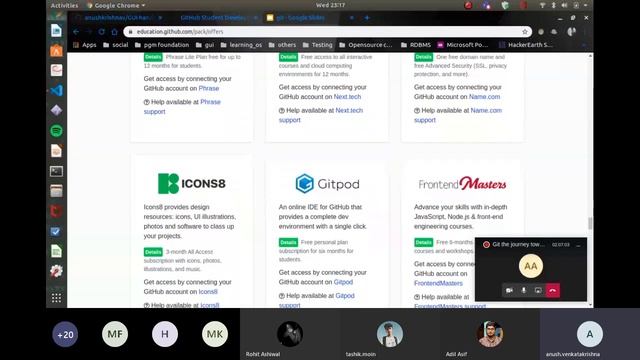Open the green spreadsheet app in dock
640x360 pixels.
pos(56,251)
